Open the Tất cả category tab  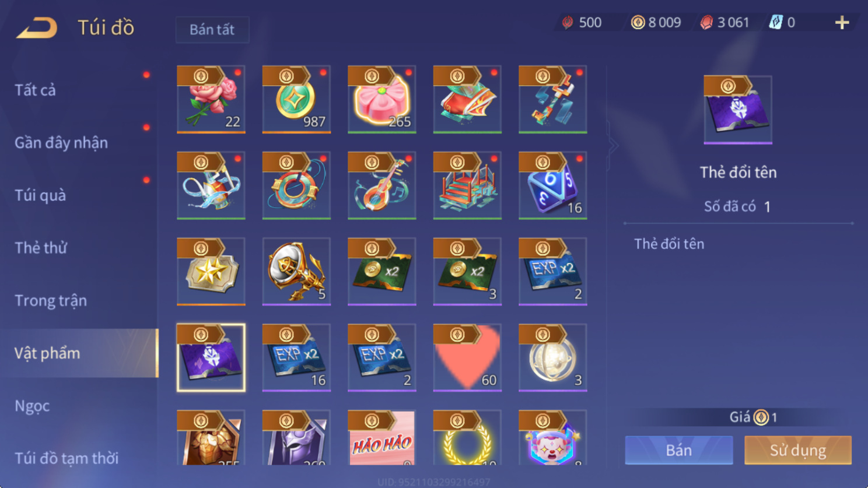click(x=36, y=90)
